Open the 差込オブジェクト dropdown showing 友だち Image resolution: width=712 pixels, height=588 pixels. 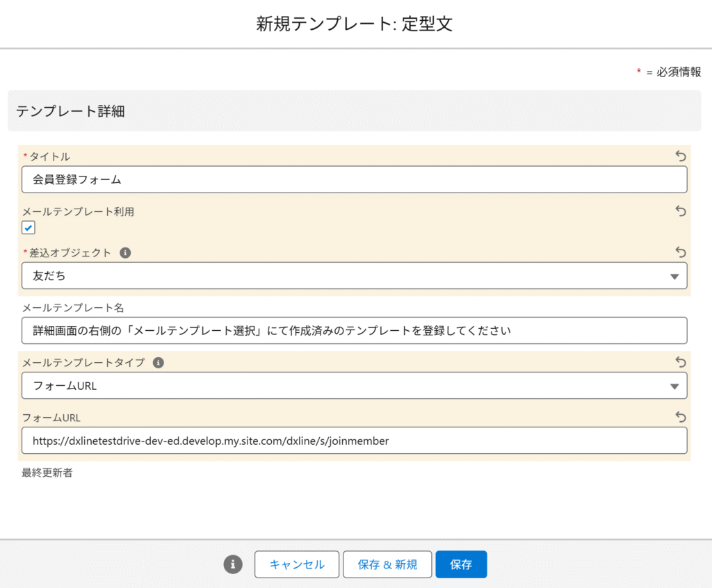coord(354,276)
